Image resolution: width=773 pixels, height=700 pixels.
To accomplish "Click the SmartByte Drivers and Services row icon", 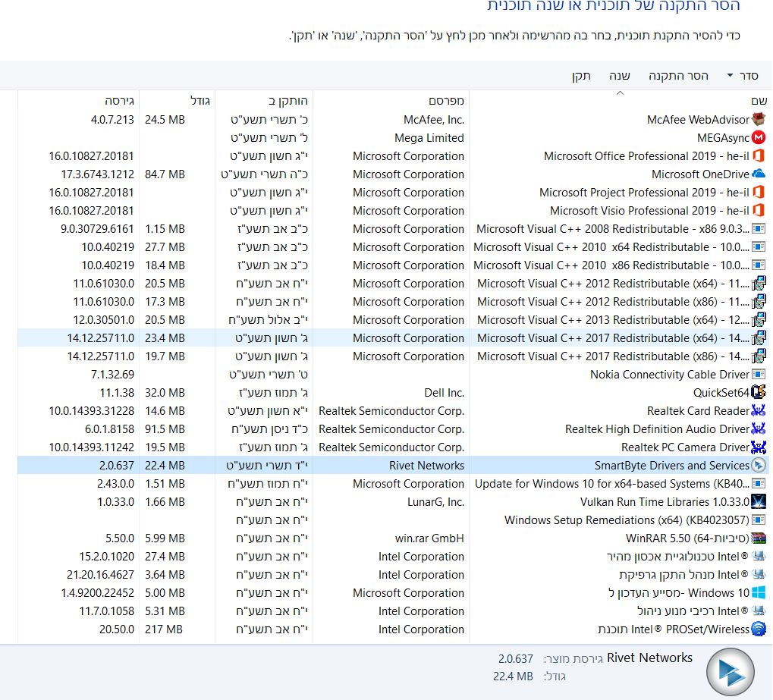I will point(759,466).
